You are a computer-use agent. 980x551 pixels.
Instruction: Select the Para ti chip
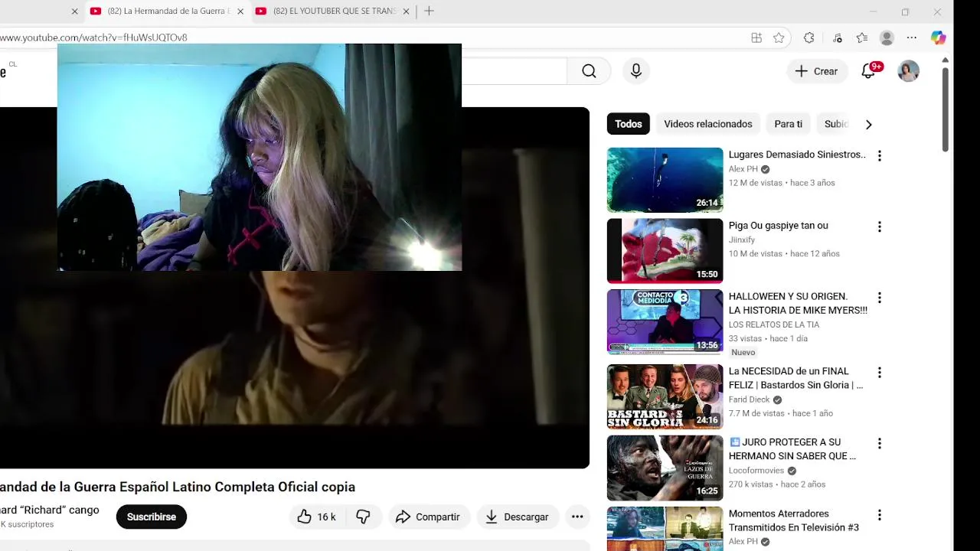pos(788,124)
